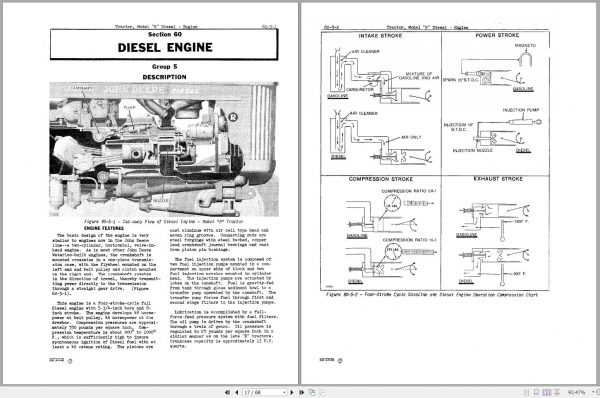Viewport: 600px width, 398px height.
Task: Click the MAGNETO label in power stroke
Action: (525, 46)
